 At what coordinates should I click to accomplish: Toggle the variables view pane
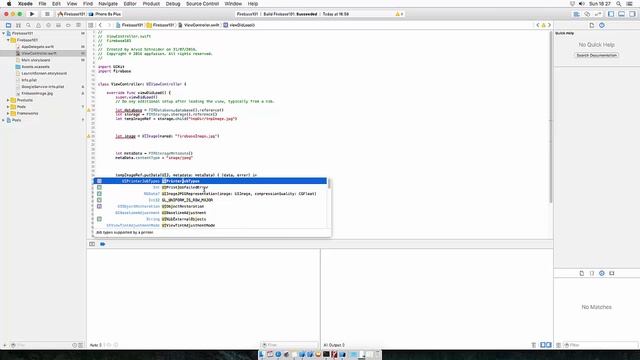pos(543,345)
